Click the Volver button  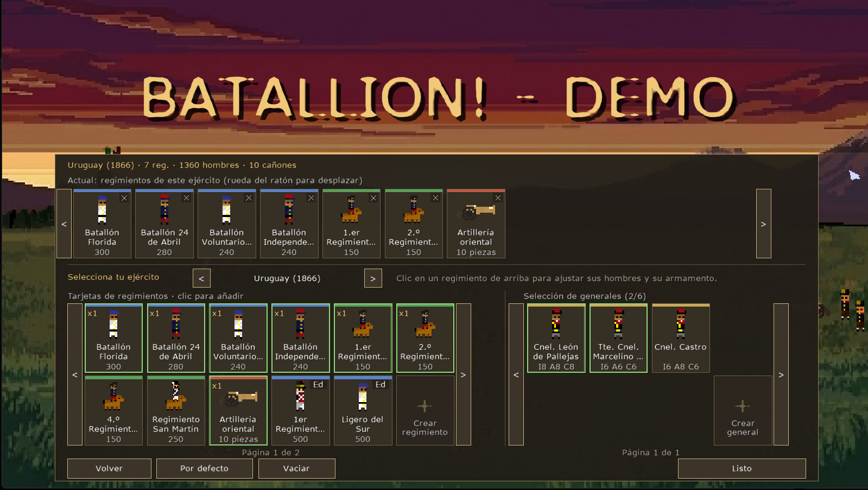[x=109, y=468]
